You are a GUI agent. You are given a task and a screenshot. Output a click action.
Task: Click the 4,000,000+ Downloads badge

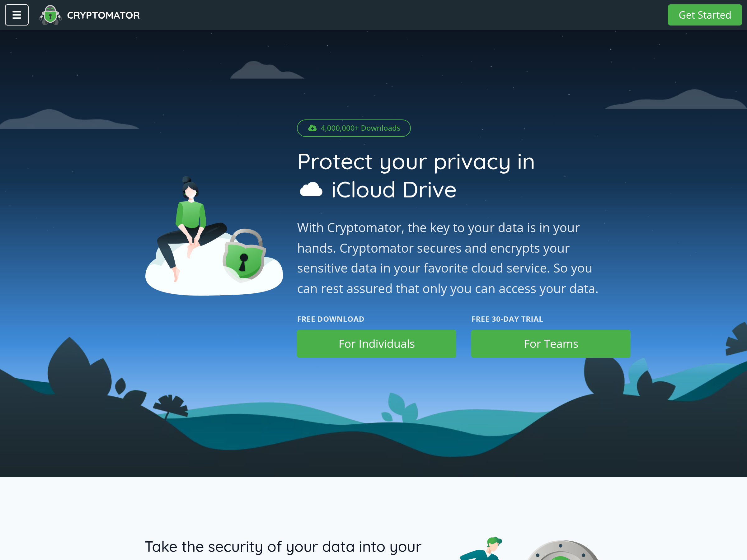pos(360,128)
